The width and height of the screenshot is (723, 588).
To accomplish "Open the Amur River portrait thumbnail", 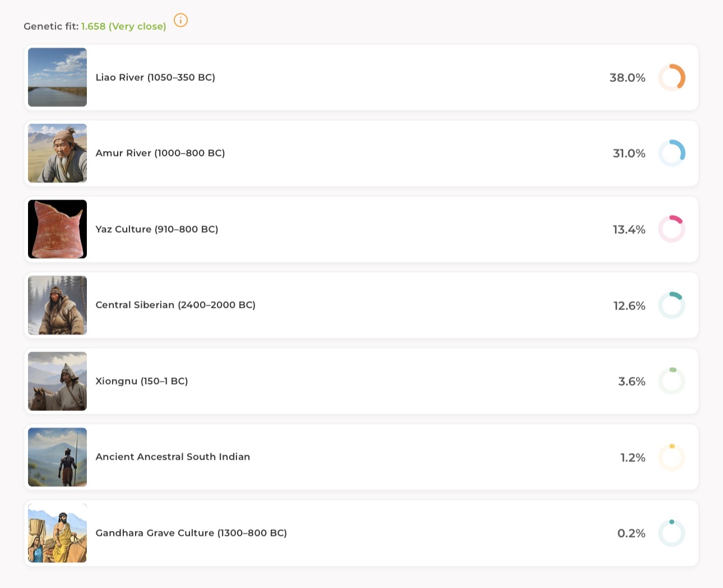I will (x=57, y=153).
